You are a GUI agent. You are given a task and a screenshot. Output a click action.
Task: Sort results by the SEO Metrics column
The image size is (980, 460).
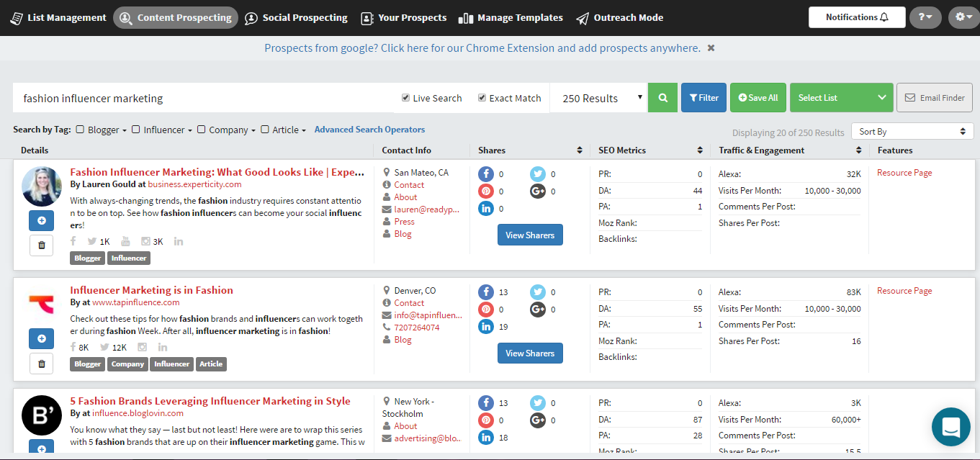click(699, 150)
